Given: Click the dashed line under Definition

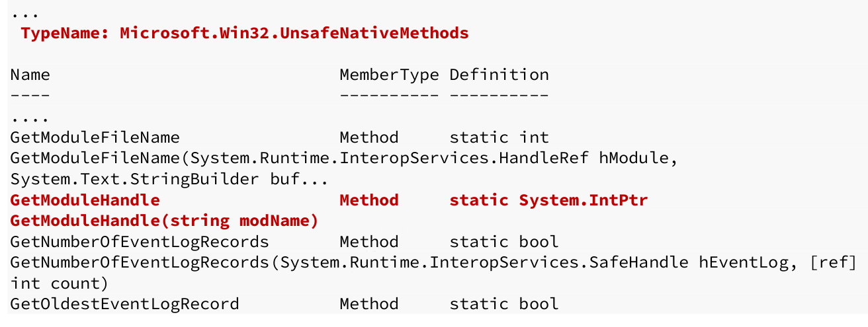Looking at the screenshot, I should coord(499,96).
